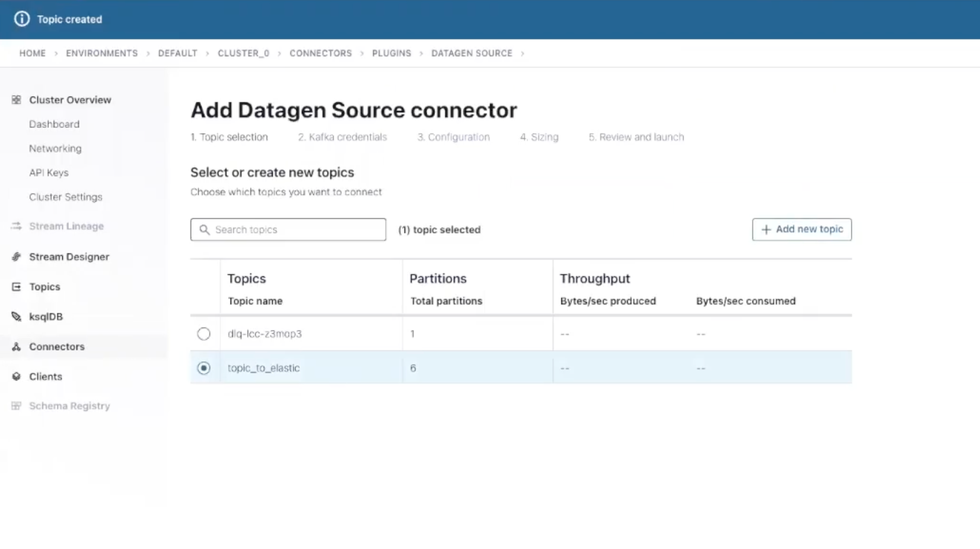Go to HOME breadcrumb
The width and height of the screenshot is (980, 549).
(x=33, y=53)
